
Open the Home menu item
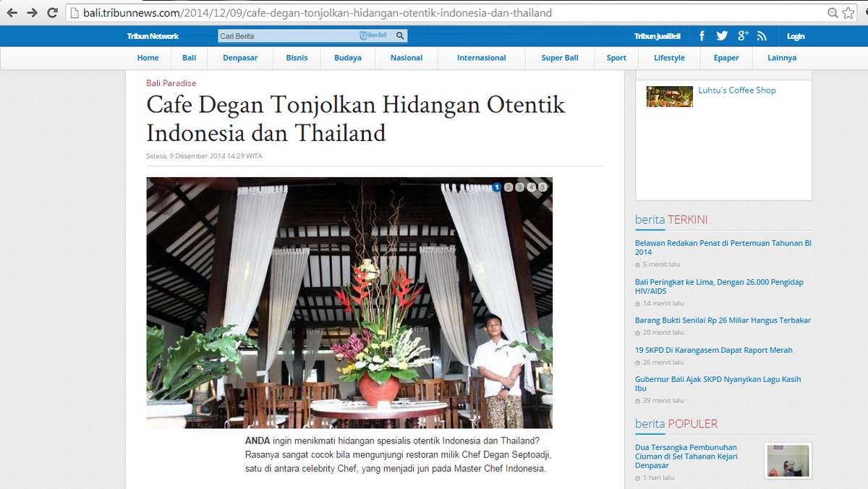click(x=148, y=58)
